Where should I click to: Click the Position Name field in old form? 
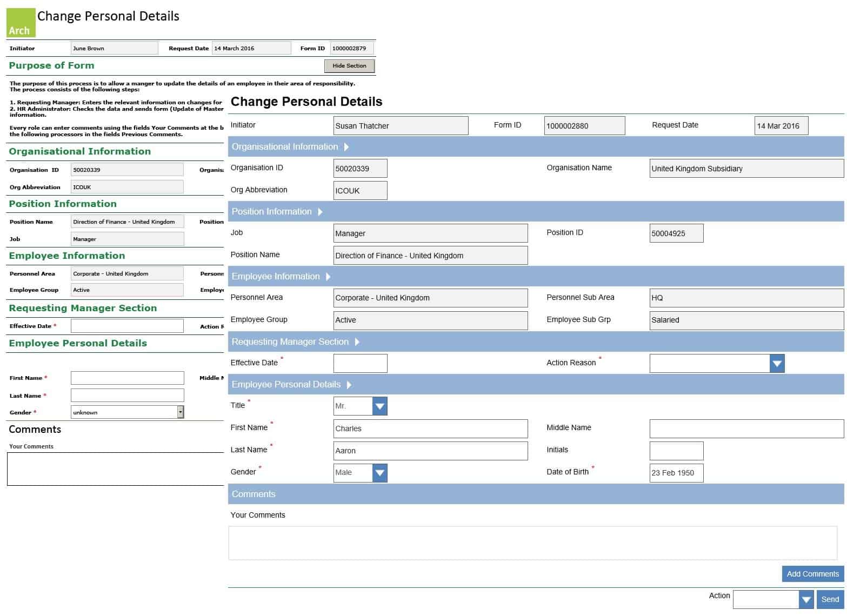128,222
